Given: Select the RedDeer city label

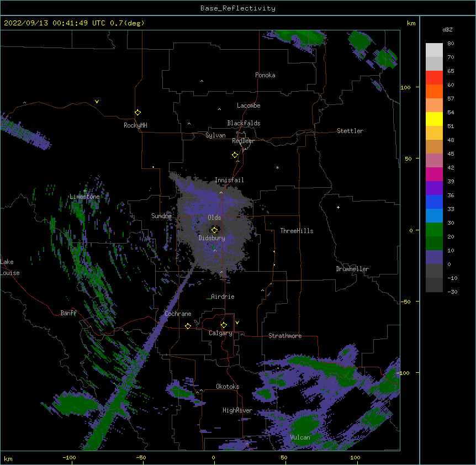Looking at the screenshot, I should [x=243, y=141].
